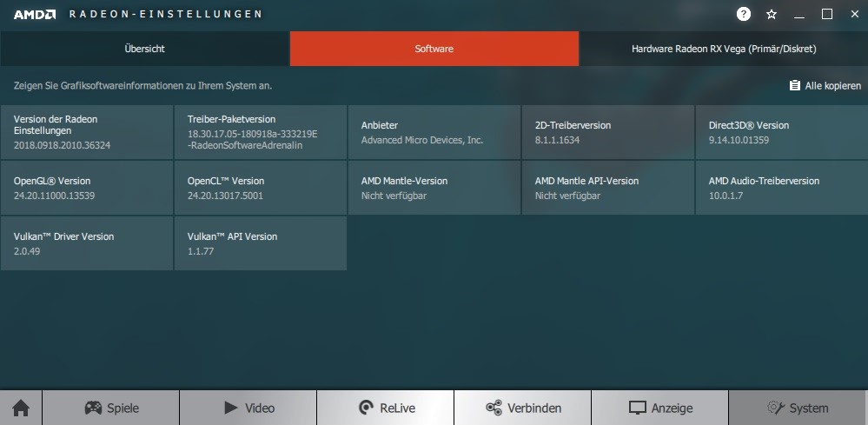Viewport: 868px width, 425px height.
Task: Select the AMD Audio-Treiberversion tile
Action: coord(782,188)
